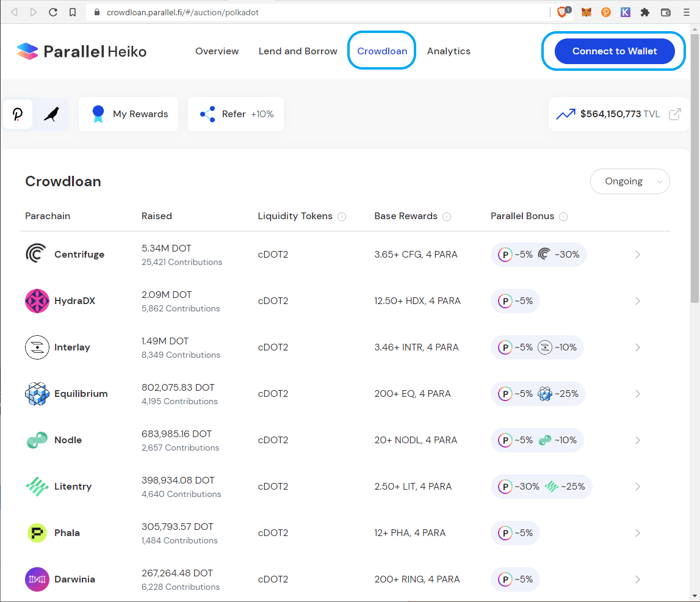Click the browser Extensions puzzle icon
This screenshot has height=602, width=700.
pyautogui.click(x=646, y=12)
